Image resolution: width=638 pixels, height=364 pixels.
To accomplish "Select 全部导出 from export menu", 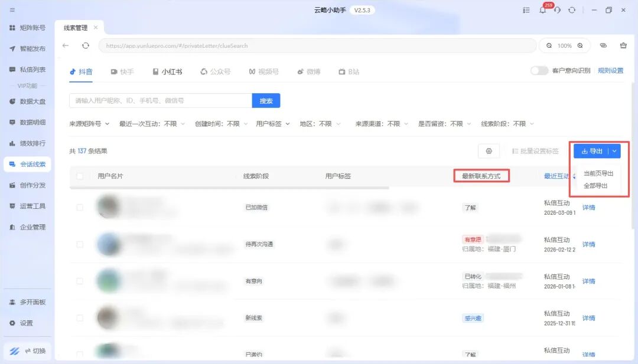I will coord(595,185).
